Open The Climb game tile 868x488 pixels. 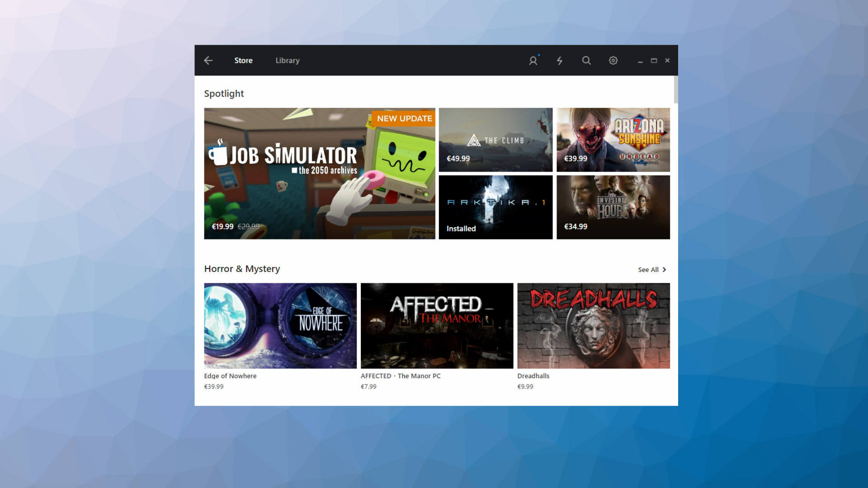pos(495,140)
